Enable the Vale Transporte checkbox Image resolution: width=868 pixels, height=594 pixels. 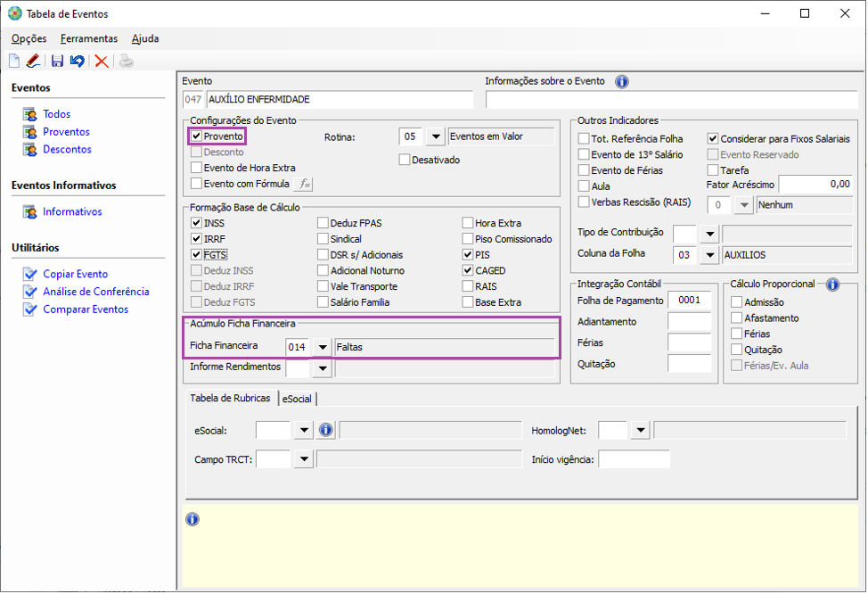point(323,286)
